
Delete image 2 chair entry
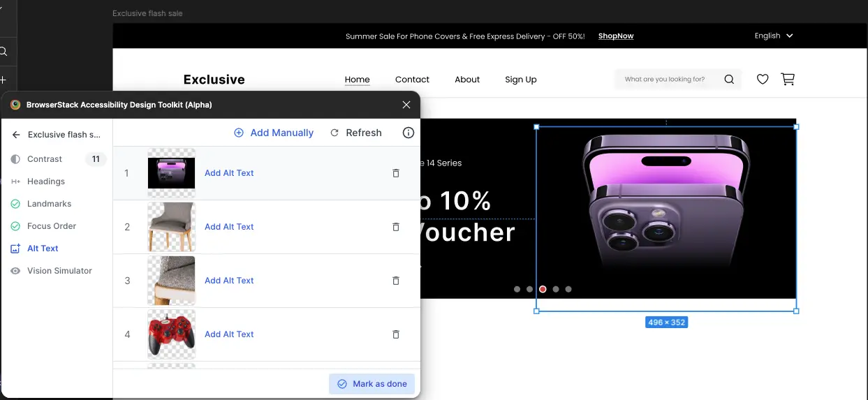coord(396,227)
